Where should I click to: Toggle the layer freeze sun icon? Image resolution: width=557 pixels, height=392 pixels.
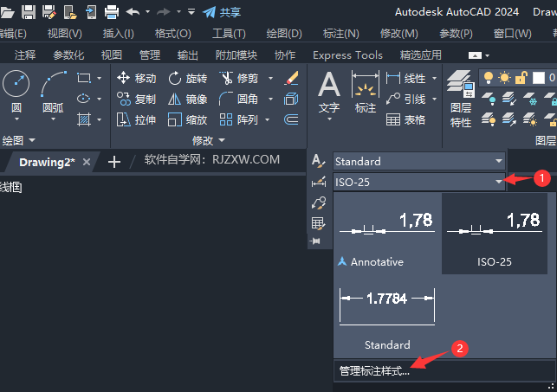[x=504, y=78]
